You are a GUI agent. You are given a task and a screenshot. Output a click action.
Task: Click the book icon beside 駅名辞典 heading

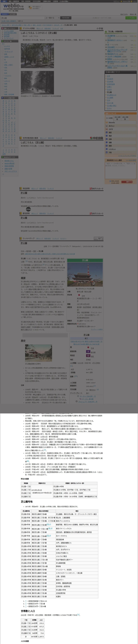click(21, 213)
